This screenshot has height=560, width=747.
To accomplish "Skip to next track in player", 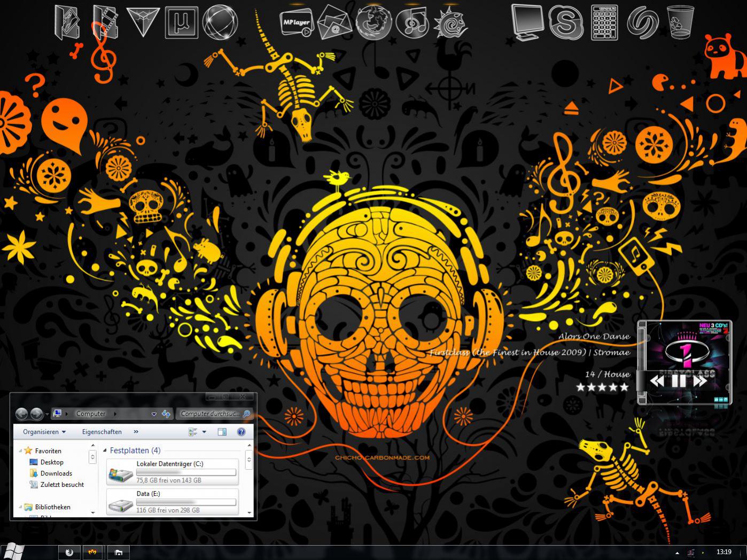I will (x=699, y=380).
